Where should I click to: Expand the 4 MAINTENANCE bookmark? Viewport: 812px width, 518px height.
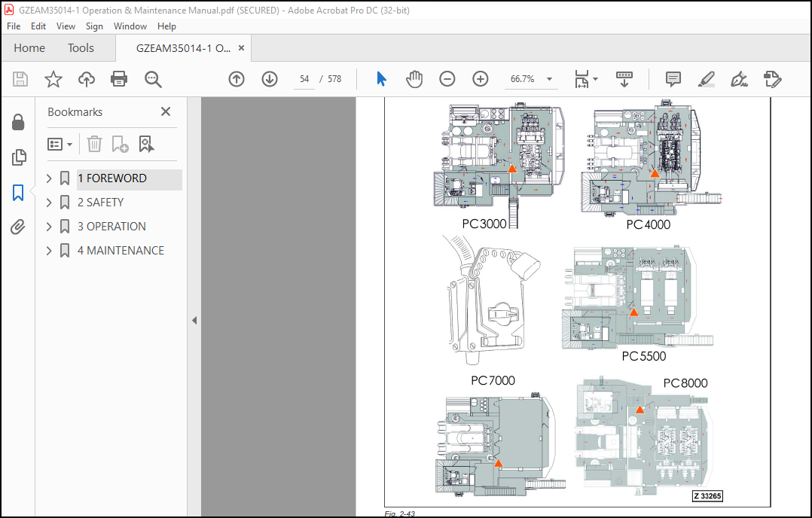coord(49,251)
